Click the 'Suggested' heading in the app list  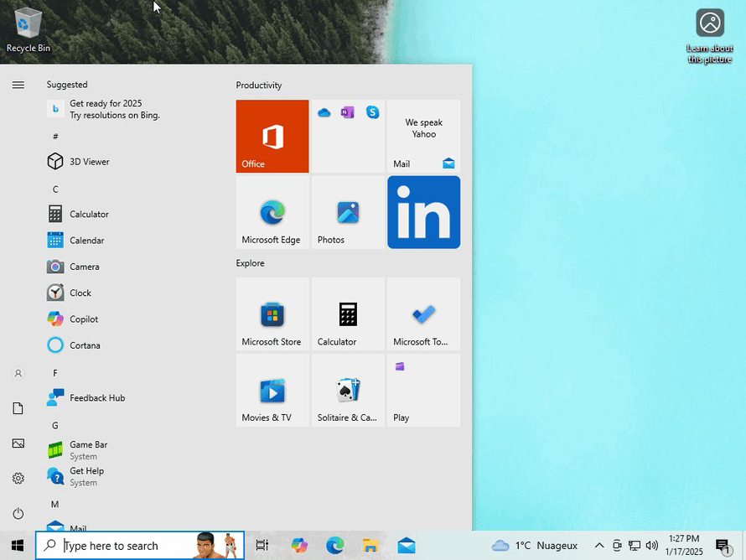point(67,85)
